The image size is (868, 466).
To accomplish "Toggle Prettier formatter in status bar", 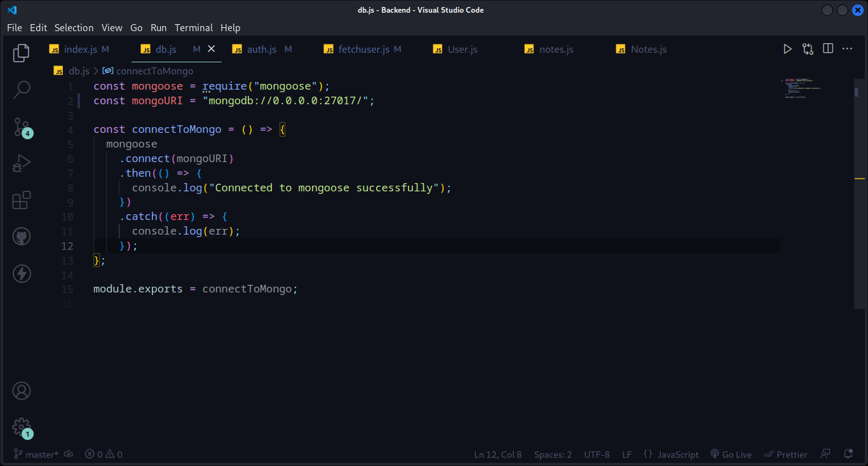I will [x=785, y=455].
